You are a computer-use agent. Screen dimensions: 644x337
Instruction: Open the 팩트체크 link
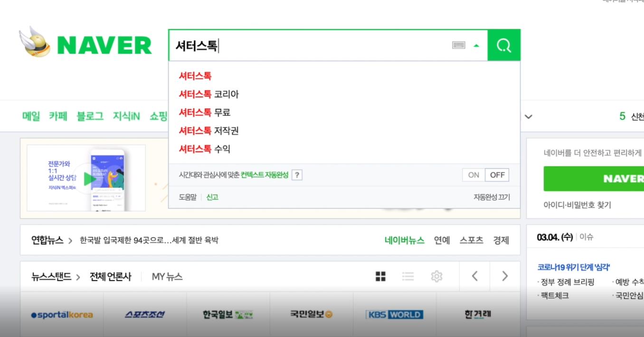pos(555,296)
